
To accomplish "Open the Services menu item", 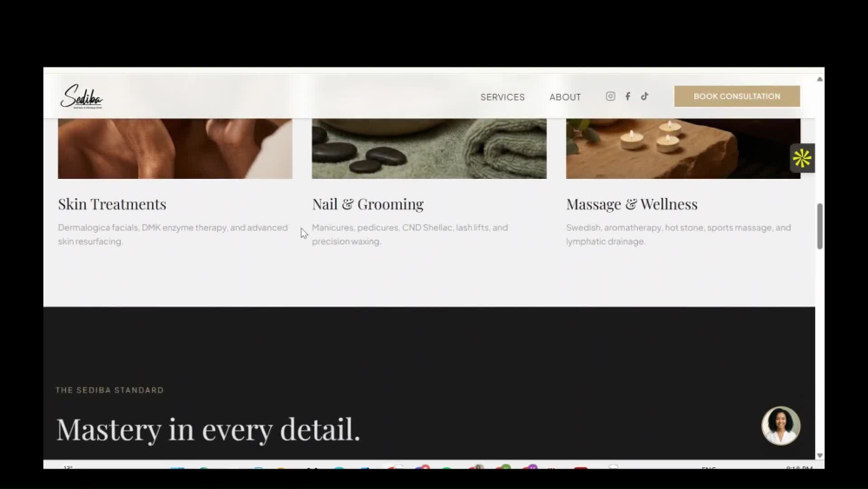I will tap(502, 97).
